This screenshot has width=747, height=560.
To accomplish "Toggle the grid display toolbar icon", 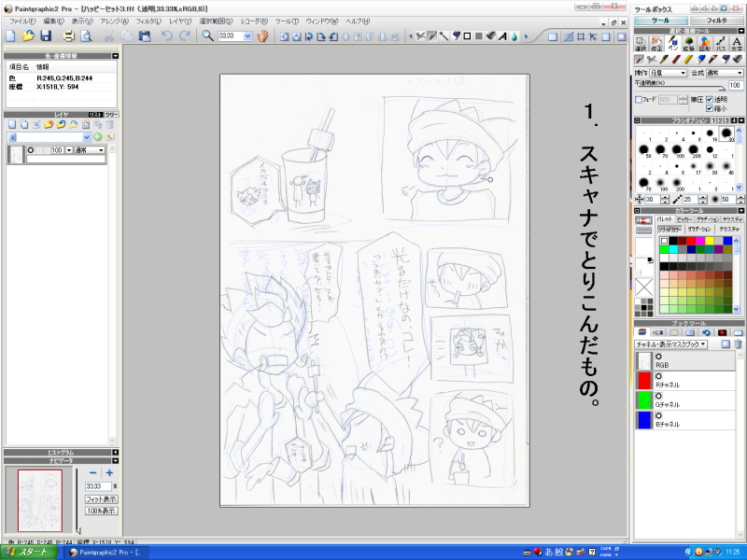I will [x=581, y=36].
